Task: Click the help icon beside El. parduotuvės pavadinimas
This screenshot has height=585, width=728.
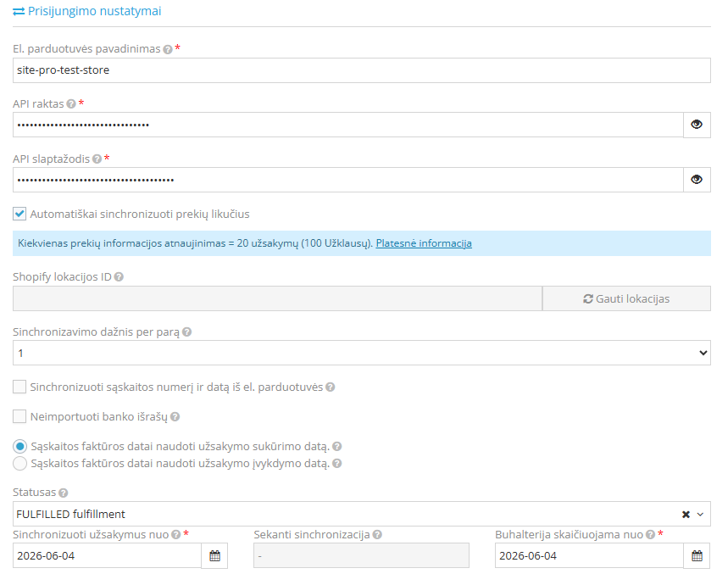Action: coord(168,49)
